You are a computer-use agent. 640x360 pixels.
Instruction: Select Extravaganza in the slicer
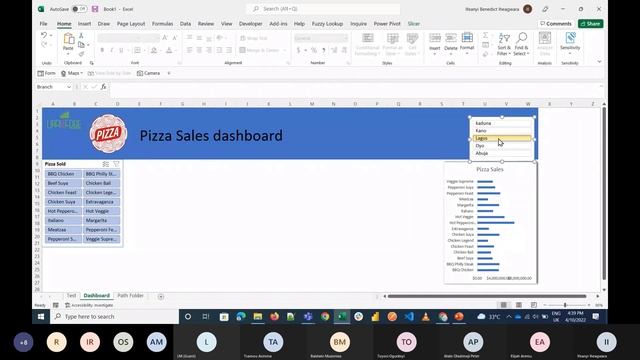click(x=102, y=202)
